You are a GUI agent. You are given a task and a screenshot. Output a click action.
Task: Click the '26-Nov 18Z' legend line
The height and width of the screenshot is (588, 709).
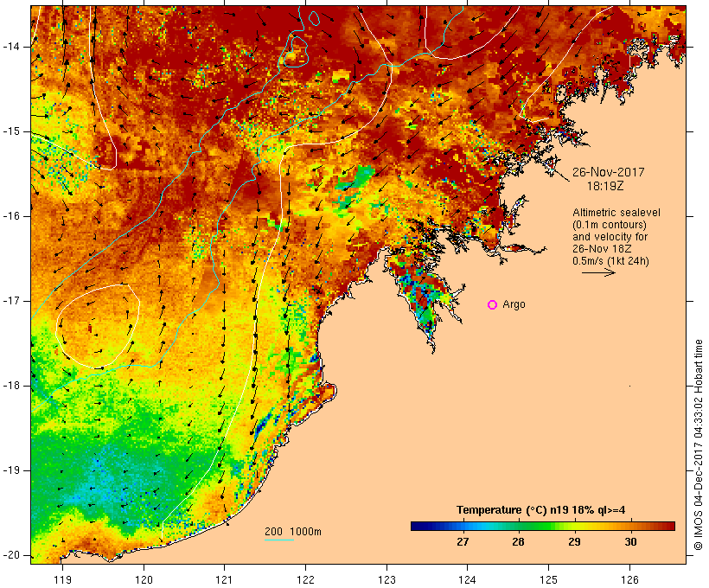coord(602,249)
